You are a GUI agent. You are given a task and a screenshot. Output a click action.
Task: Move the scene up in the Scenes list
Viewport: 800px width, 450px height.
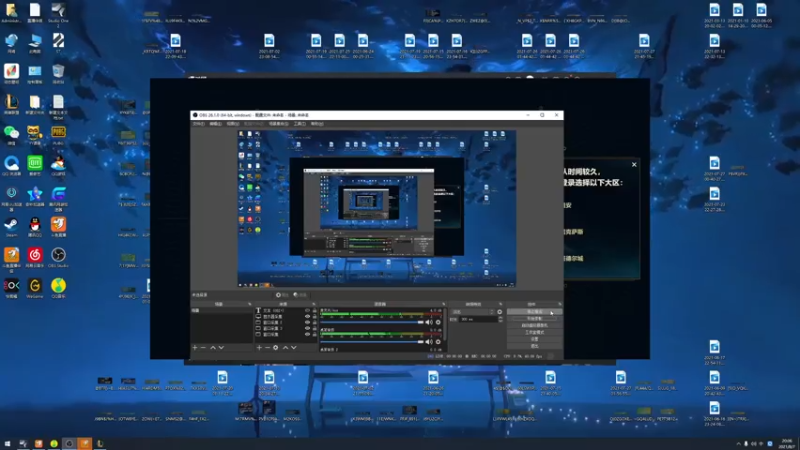click(x=213, y=347)
